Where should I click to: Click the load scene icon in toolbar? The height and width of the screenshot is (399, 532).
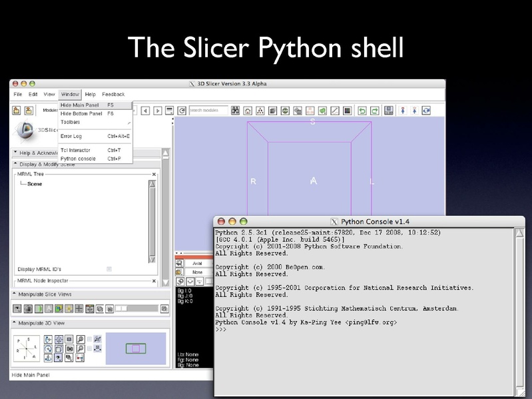click(x=16, y=111)
